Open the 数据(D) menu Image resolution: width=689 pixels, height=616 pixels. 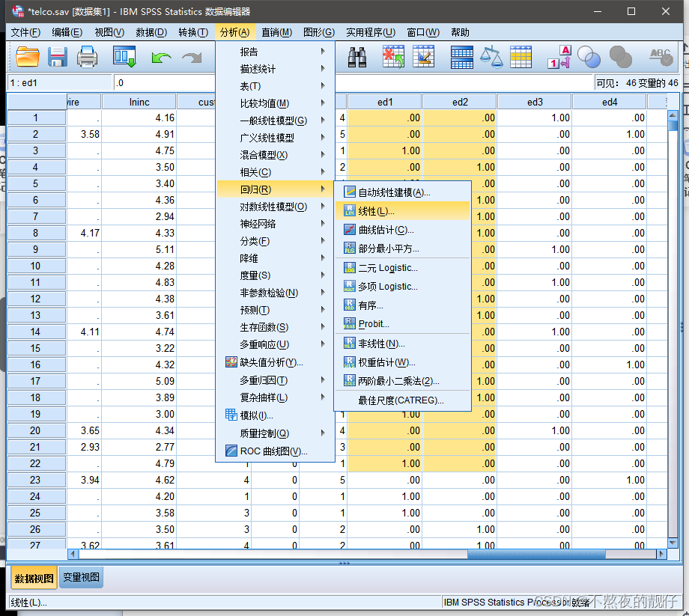click(x=151, y=32)
